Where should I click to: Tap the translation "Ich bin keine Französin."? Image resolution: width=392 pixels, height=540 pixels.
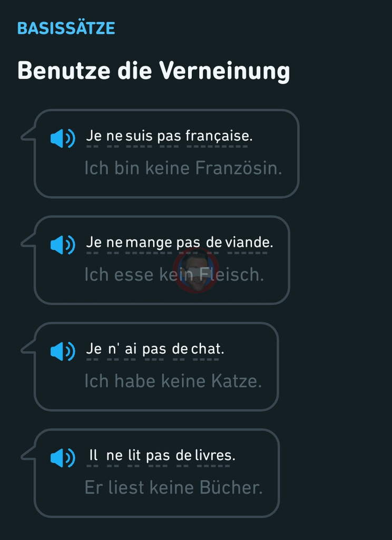(x=183, y=169)
